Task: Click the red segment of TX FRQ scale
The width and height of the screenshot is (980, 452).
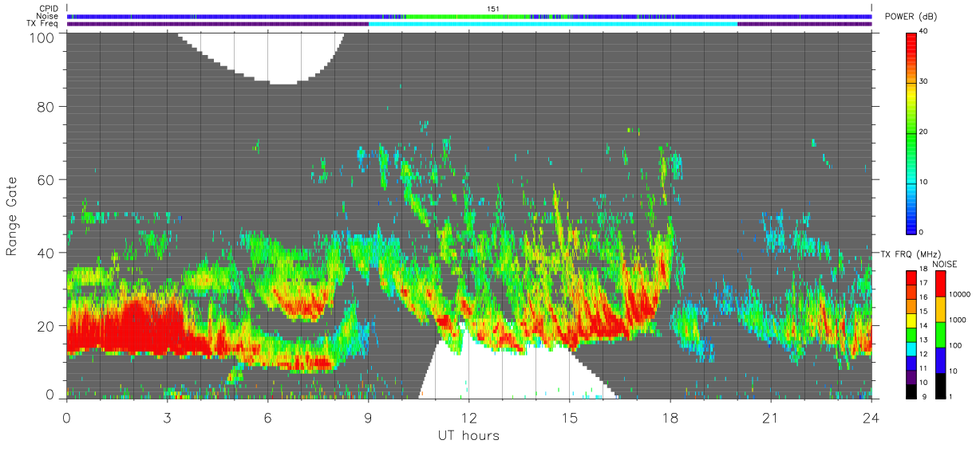Action: pyautogui.click(x=911, y=277)
